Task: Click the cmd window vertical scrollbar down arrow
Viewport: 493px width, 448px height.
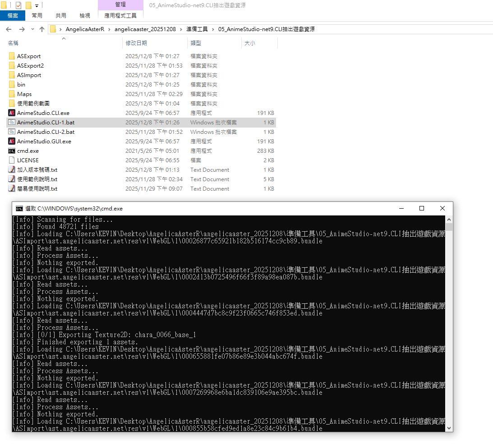Action: tap(449, 427)
